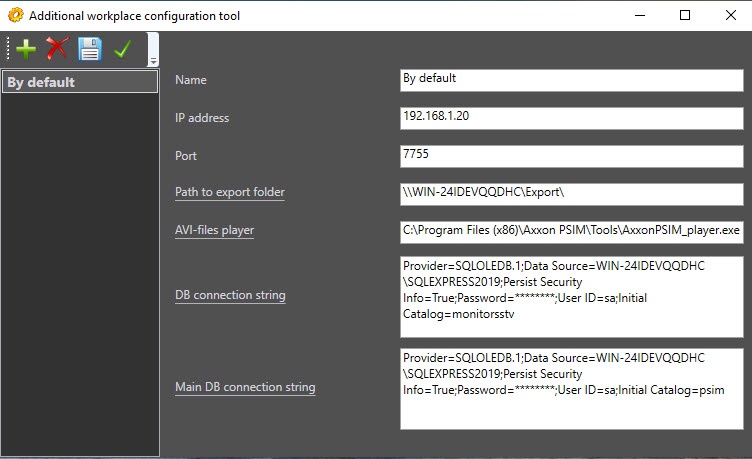The width and height of the screenshot is (752, 459).
Task: Click the Port field showing 7755
Action: tap(571, 156)
